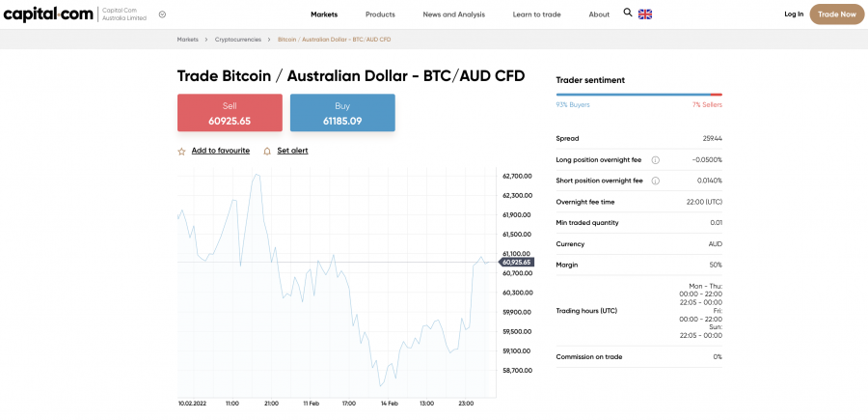Click the 0.0140% short fee value
The height and width of the screenshot is (420, 868).
(x=709, y=181)
